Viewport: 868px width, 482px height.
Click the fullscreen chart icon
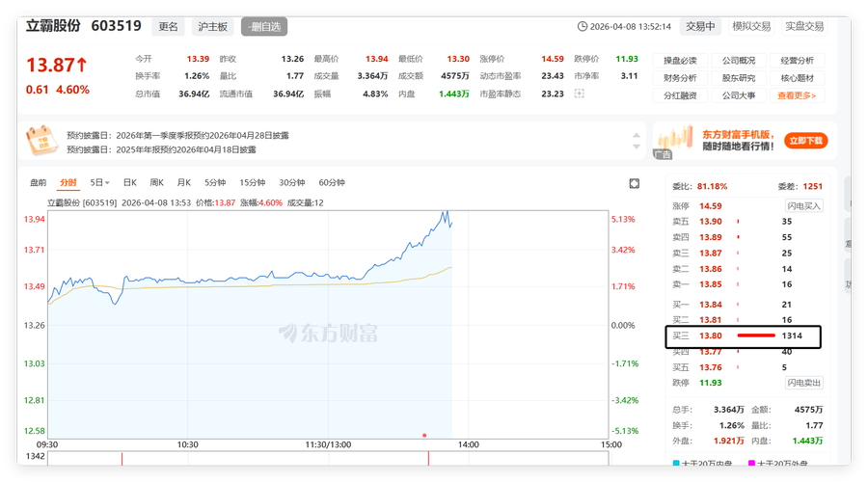click(x=635, y=184)
